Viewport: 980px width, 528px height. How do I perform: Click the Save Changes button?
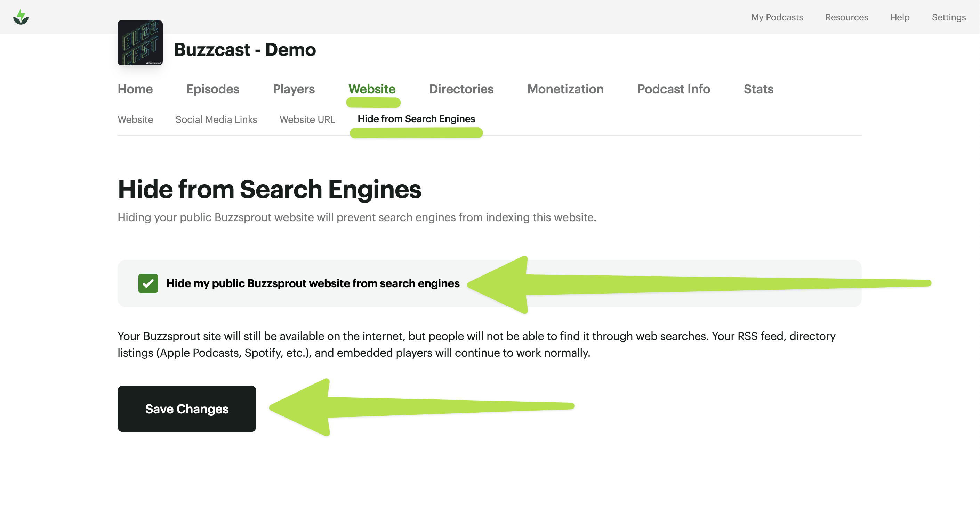pyautogui.click(x=186, y=409)
